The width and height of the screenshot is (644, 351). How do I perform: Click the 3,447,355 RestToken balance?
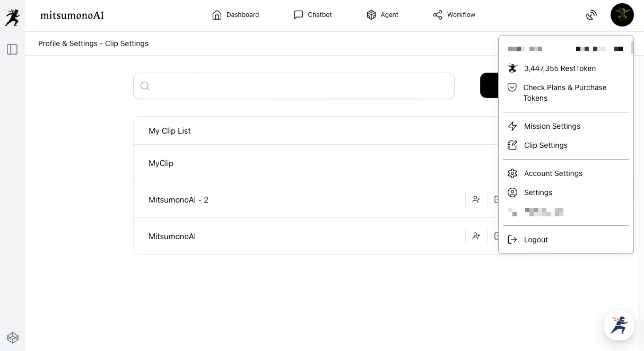tap(560, 68)
